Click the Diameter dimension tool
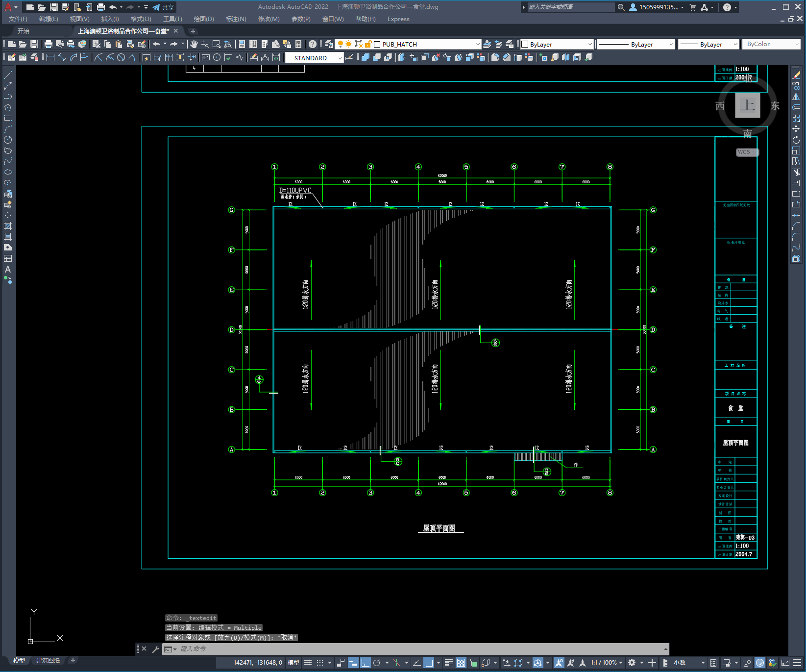This screenshot has height=672, width=806. pos(121,57)
